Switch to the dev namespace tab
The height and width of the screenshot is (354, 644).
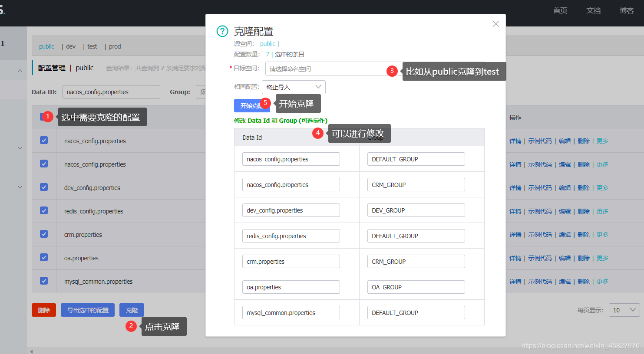[71, 46]
